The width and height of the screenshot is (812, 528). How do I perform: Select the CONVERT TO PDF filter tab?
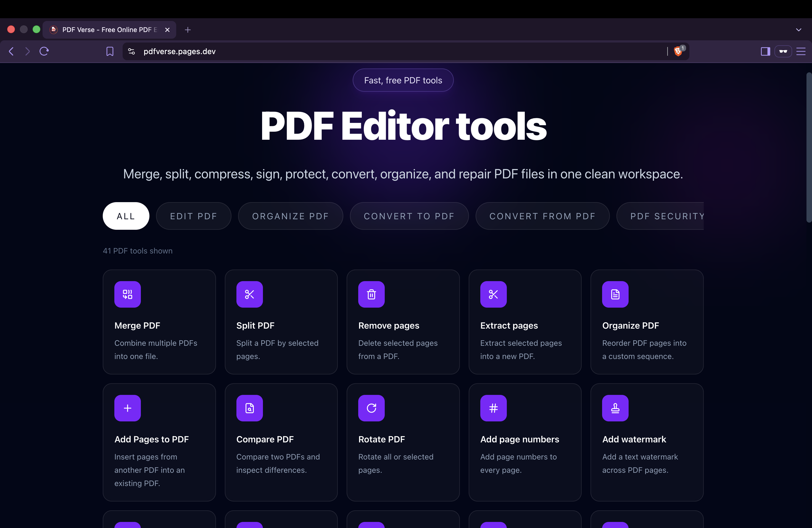click(409, 216)
